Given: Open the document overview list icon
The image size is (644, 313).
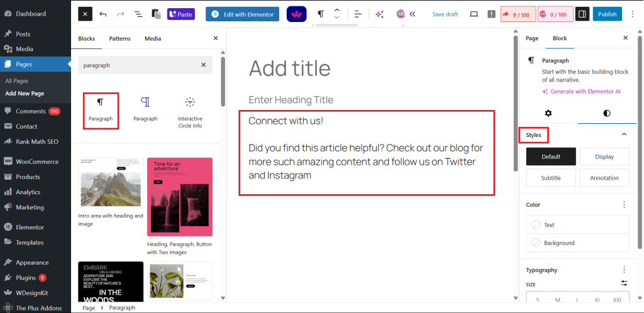Looking at the screenshot, I should click(x=138, y=14).
